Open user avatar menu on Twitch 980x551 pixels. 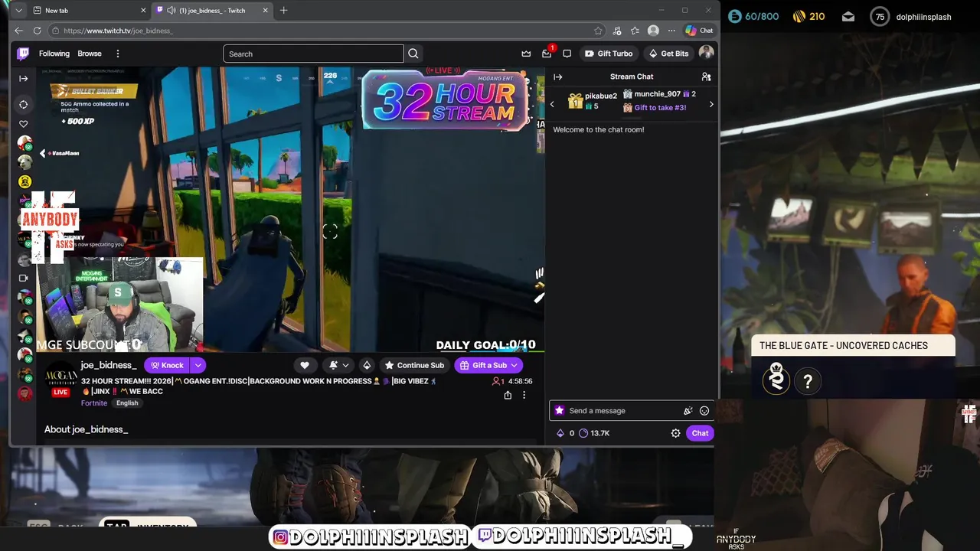pyautogui.click(x=706, y=53)
